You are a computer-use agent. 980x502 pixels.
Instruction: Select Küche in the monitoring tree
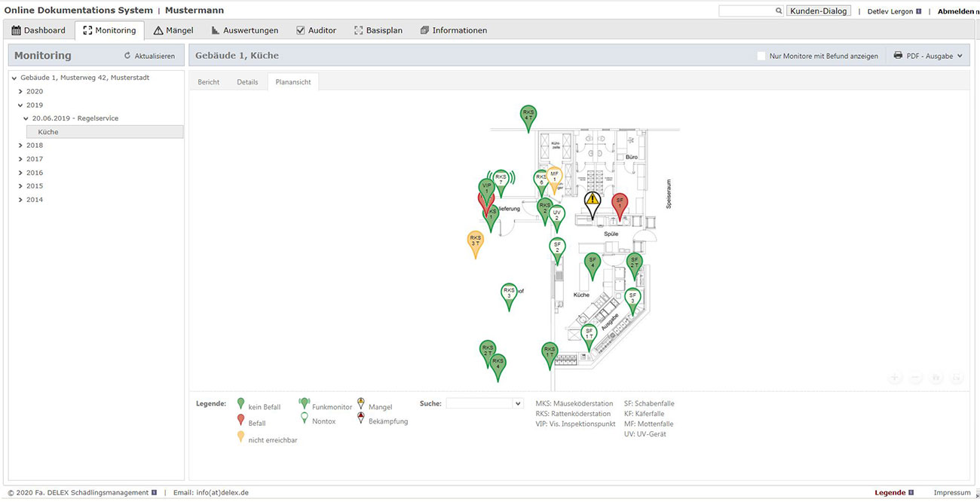[48, 132]
